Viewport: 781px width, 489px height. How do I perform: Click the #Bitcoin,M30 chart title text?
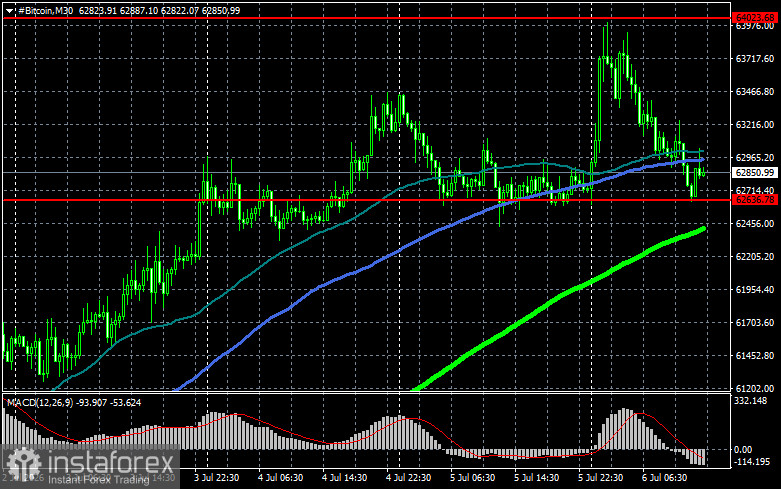46,10
